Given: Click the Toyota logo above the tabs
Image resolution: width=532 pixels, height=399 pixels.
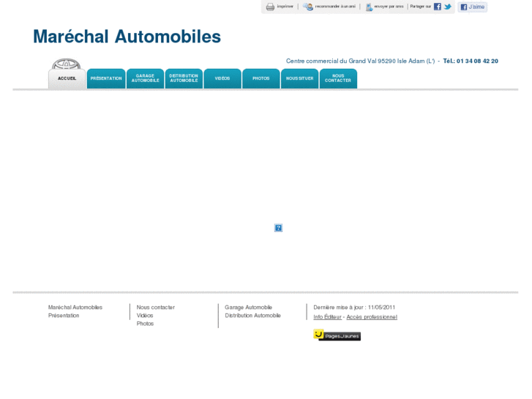Looking at the screenshot, I should tap(67, 64).
